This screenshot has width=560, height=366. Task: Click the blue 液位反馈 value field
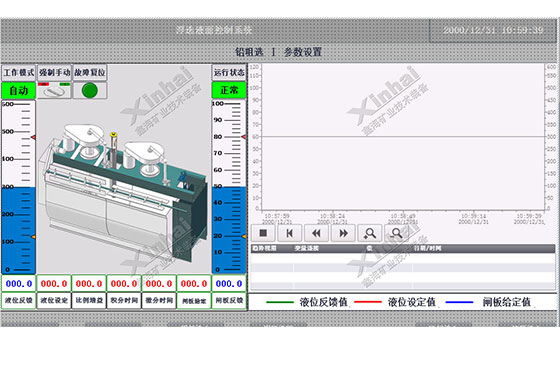point(19,284)
